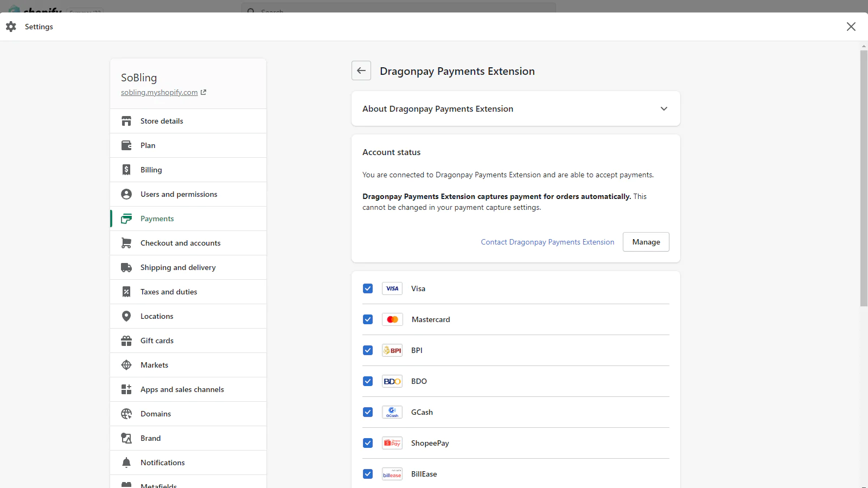Open Gift cards settings
Viewport: 868px width, 488px height.
click(188, 341)
